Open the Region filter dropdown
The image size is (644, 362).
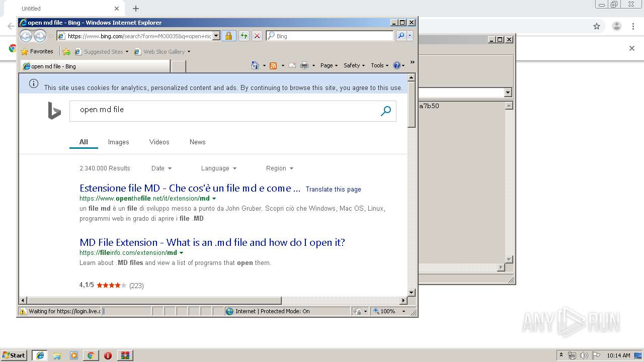[280, 168]
